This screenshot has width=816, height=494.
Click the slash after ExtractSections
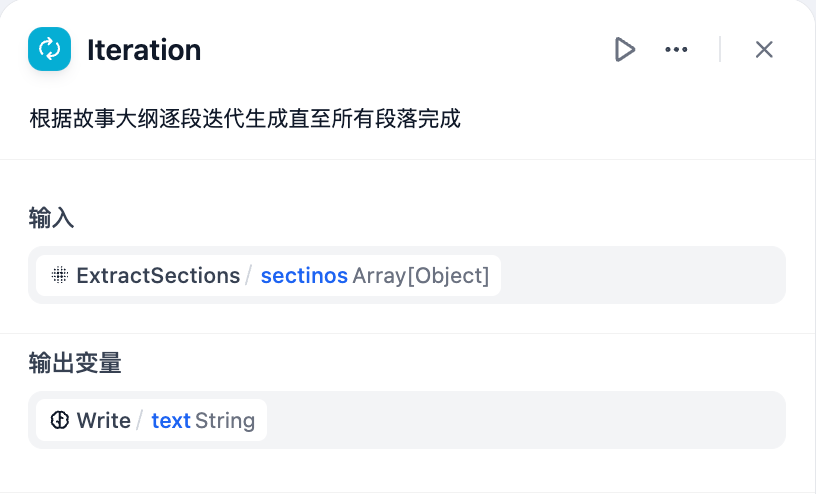pos(248,276)
